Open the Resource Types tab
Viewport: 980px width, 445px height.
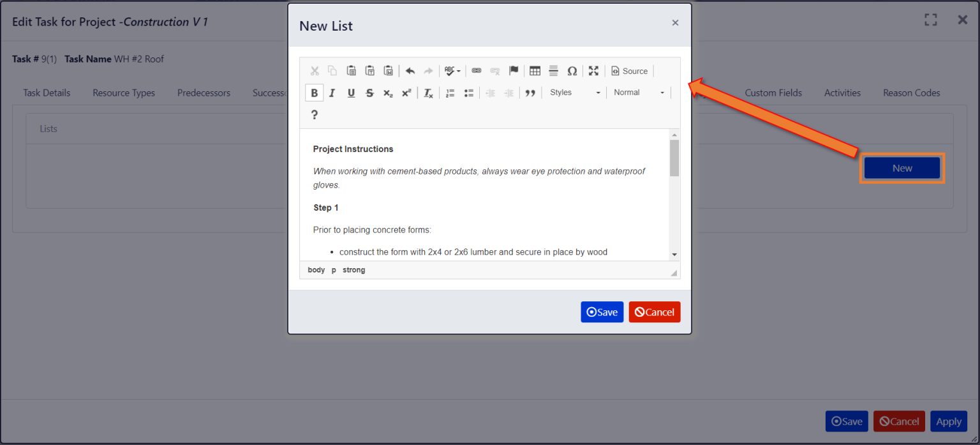pyautogui.click(x=124, y=93)
